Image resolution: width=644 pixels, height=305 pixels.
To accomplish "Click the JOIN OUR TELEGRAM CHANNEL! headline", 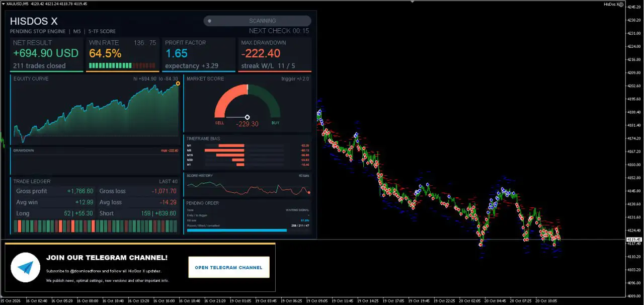I will pyautogui.click(x=107, y=258).
